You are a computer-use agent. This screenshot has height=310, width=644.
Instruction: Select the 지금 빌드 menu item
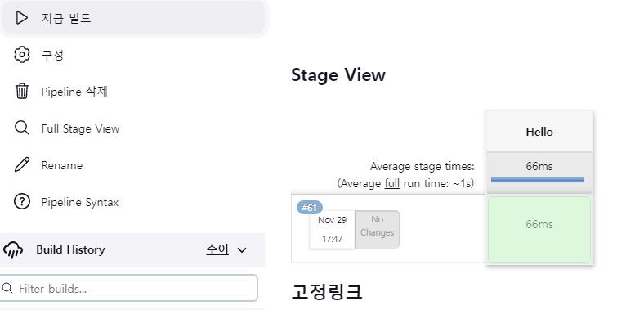coord(132,18)
